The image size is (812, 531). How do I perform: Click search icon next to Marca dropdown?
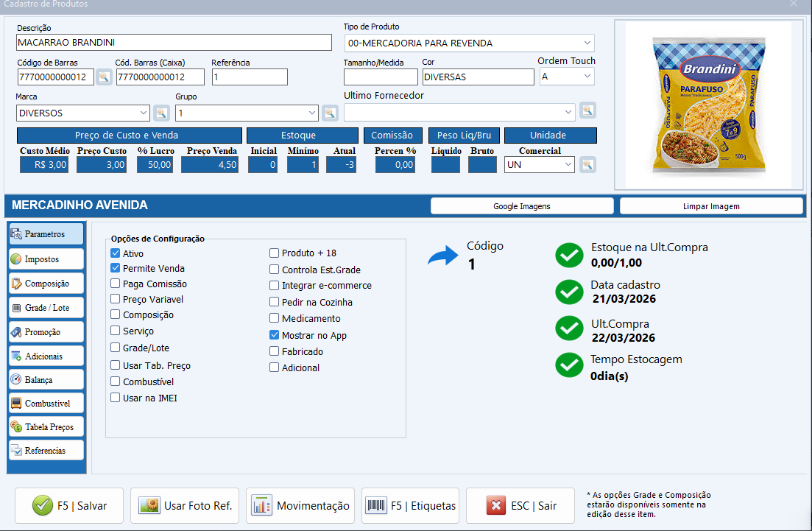pos(161,113)
